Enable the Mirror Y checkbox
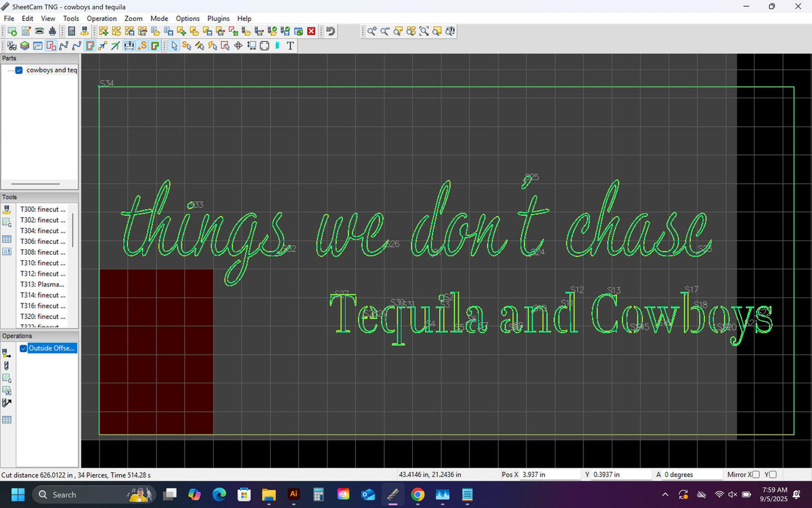Screen dimensions: 812x508 pos(773,474)
